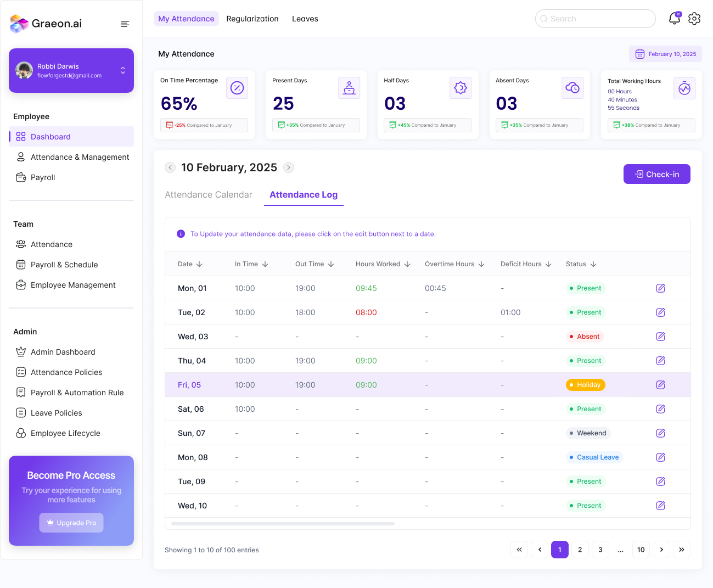Viewport: 713px width, 588px height.
Task: Click the edit icon next to Wed, 03
Action: [660, 336]
